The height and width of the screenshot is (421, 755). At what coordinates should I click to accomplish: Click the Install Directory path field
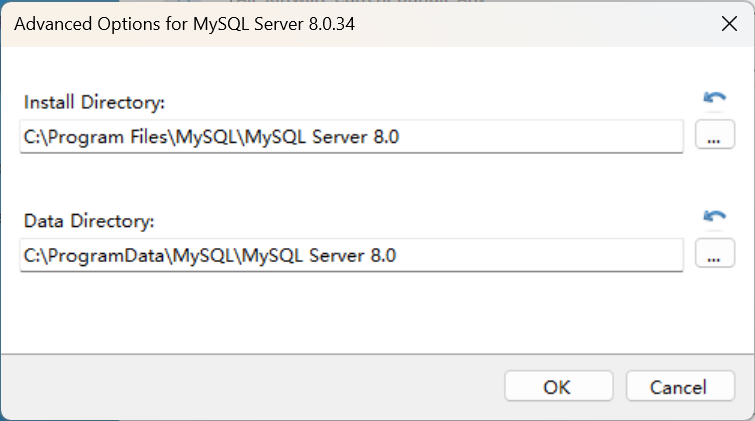point(350,137)
